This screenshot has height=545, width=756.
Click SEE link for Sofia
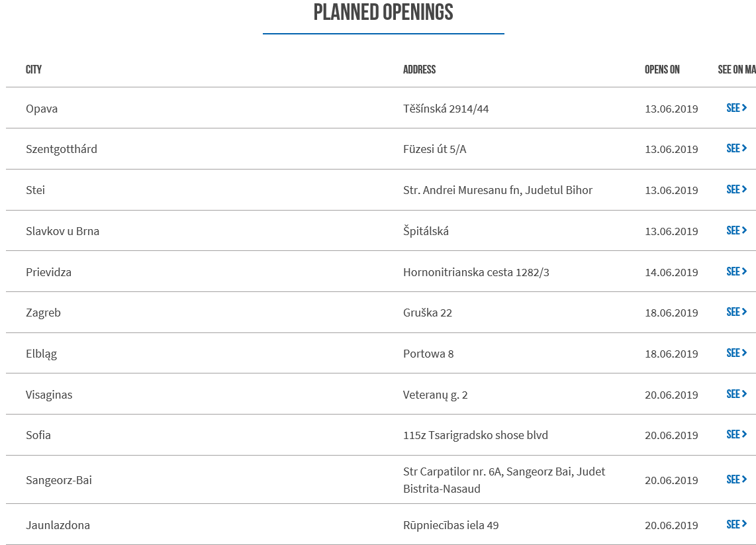[736, 434]
